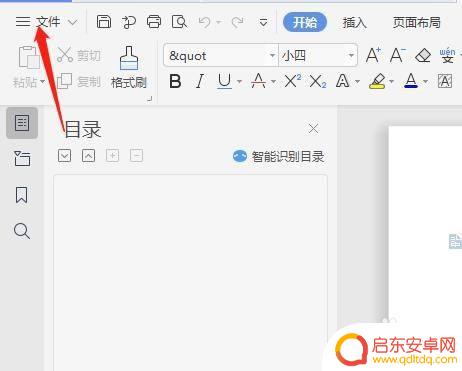Click the Save icon
The height and width of the screenshot is (371, 462).
click(104, 22)
